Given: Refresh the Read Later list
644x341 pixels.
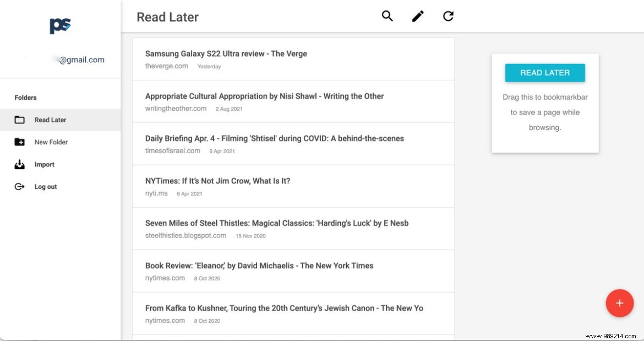Looking at the screenshot, I should tap(448, 17).
